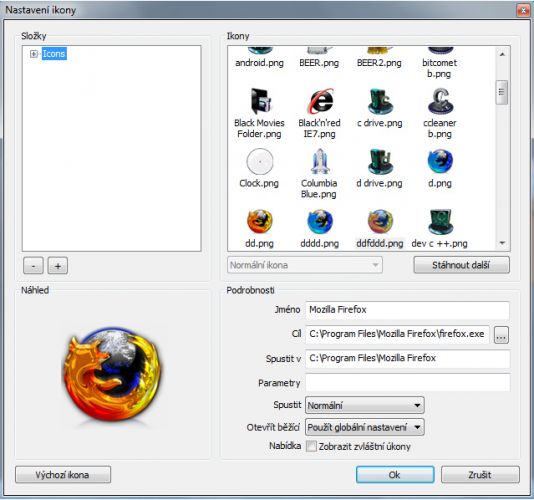Screen dimensions: 534x500
Task: Confirm with the Ok button
Action: pyautogui.click(x=395, y=474)
